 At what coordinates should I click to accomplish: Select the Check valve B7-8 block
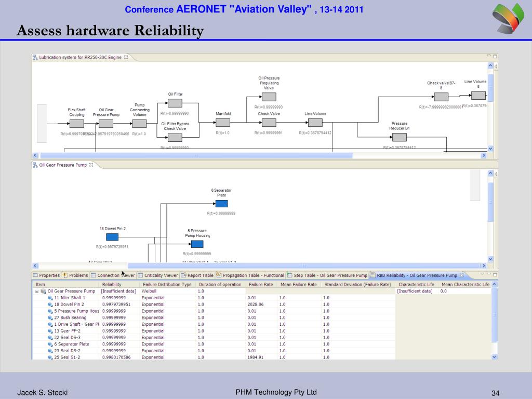[441, 97]
